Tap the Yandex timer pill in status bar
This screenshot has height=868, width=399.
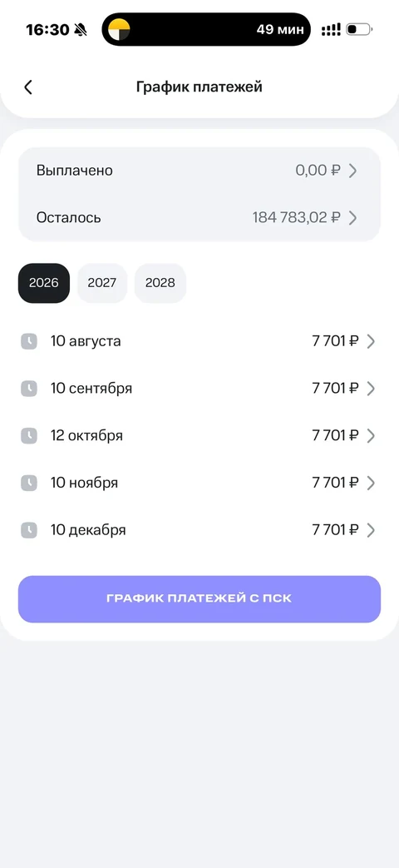click(206, 29)
